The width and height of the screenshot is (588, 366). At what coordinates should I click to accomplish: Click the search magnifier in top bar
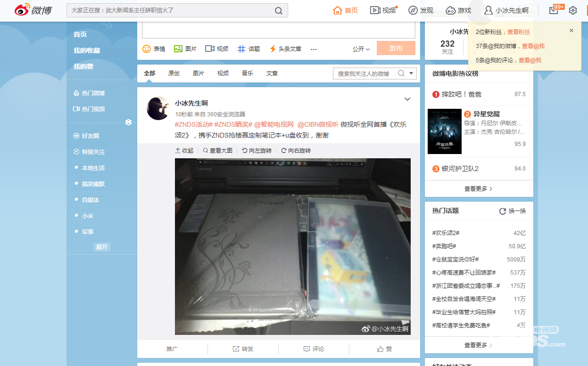(x=279, y=11)
